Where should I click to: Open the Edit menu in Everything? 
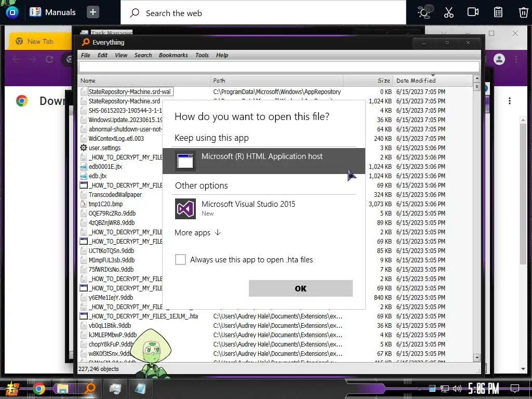(102, 55)
